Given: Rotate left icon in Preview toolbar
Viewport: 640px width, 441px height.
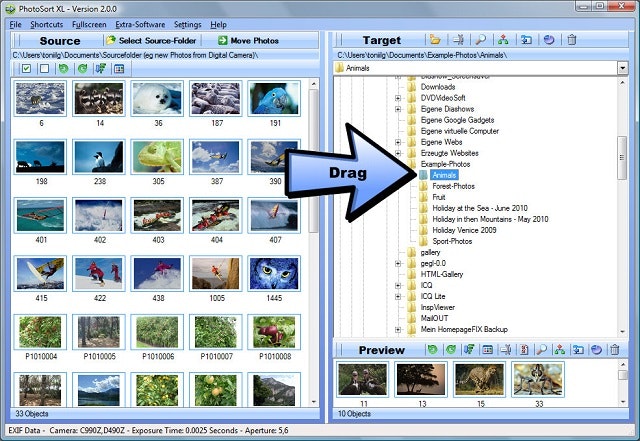Looking at the screenshot, I should (x=432, y=350).
